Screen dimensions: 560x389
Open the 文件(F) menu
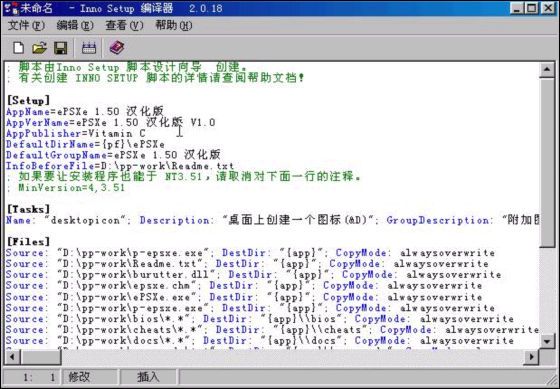coord(26,25)
